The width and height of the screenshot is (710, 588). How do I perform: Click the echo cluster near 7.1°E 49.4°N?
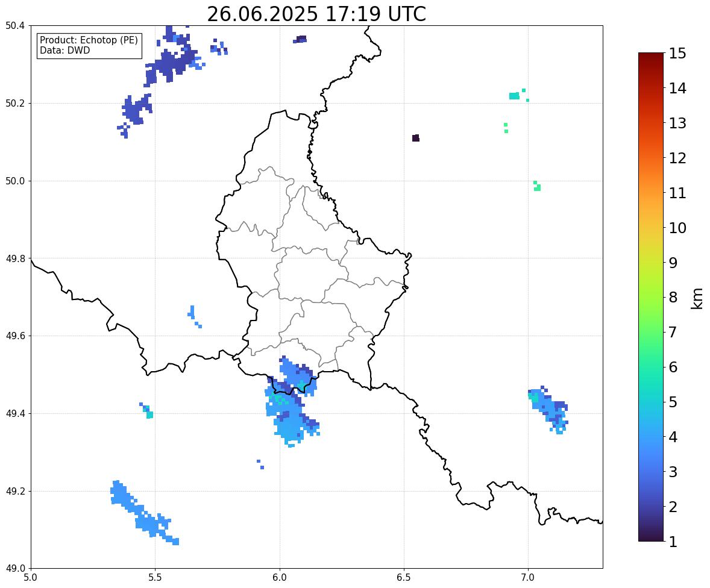click(549, 410)
